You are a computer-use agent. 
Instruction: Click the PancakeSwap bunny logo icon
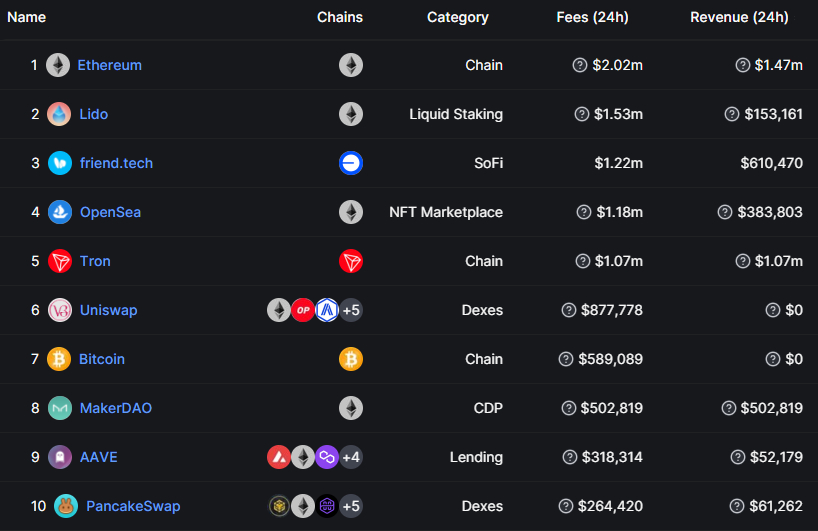66,506
